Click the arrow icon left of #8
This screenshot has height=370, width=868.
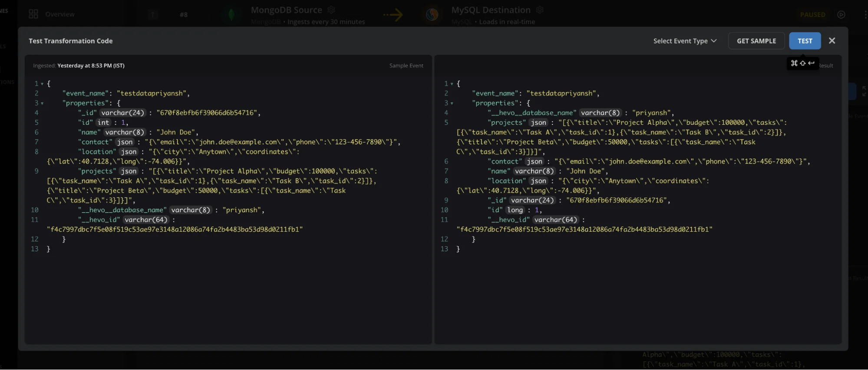point(152,15)
